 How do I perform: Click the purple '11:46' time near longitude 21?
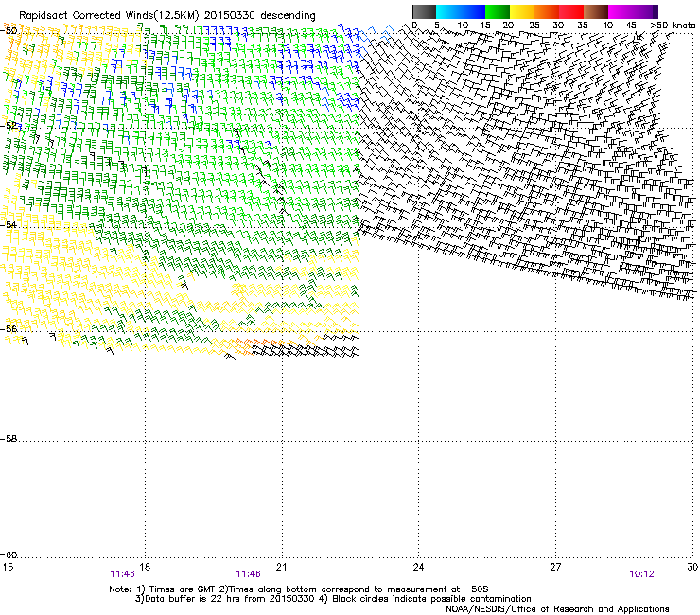pos(248,574)
